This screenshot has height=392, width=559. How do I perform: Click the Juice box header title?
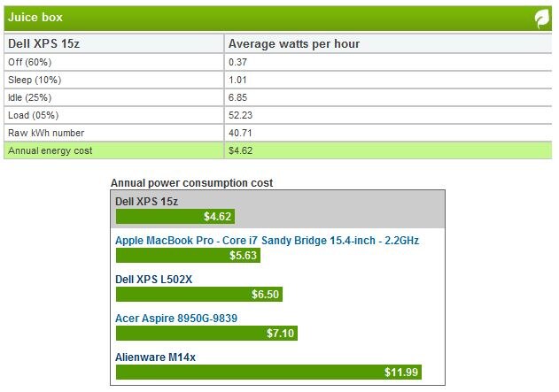(x=35, y=17)
